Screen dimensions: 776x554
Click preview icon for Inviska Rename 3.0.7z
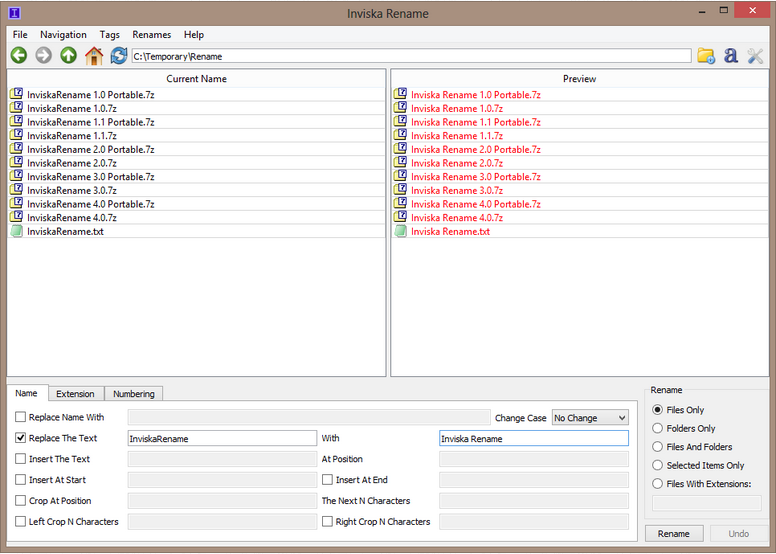400,190
